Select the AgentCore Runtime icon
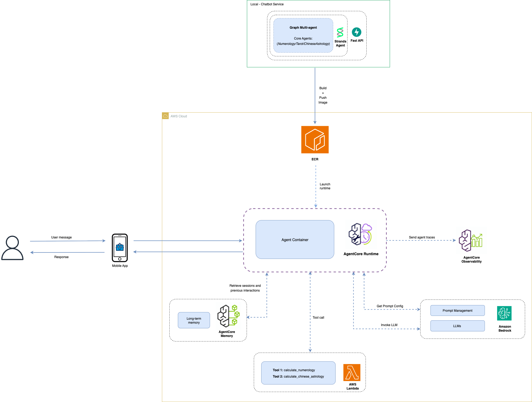This screenshot has width=532, height=402. [x=360, y=234]
